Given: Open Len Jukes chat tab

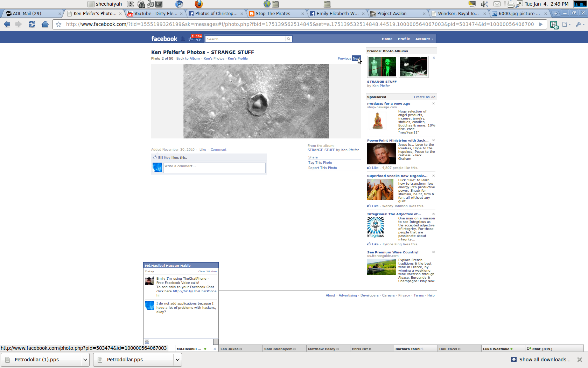Looking at the screenshot, I should coord(240,349).
